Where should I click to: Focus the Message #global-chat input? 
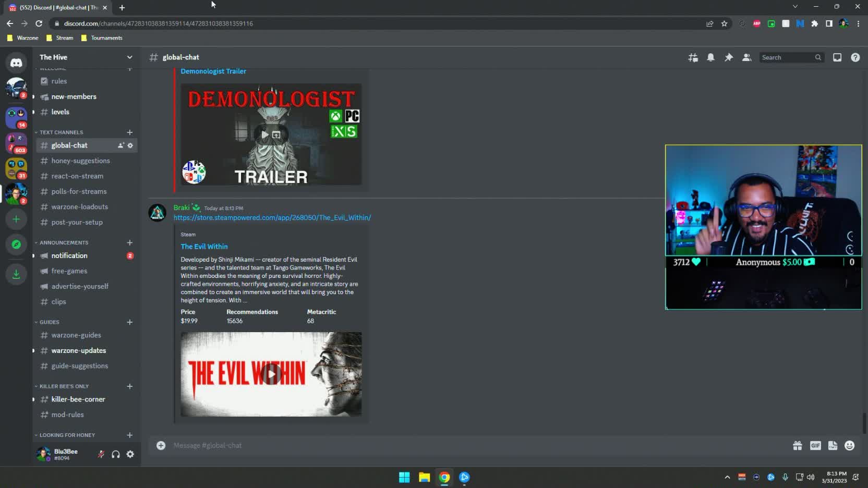[x=477, y=445]
